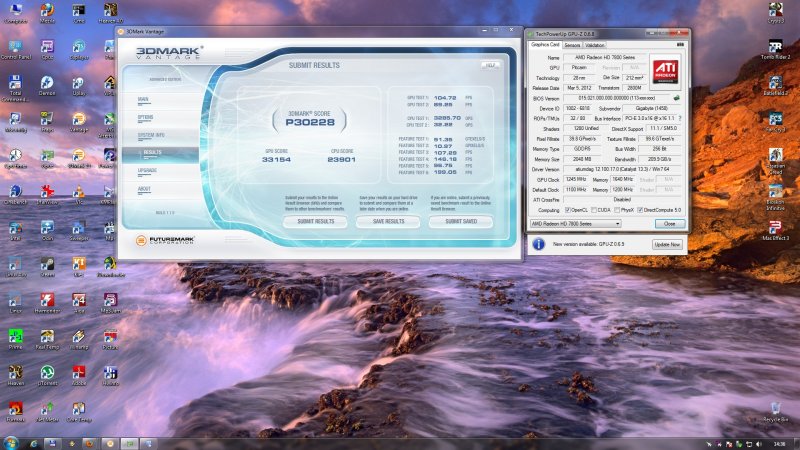The image size is (800, 450).
Task: Open the Prime95 green desktop icon
Action: [x=15, y=339]
